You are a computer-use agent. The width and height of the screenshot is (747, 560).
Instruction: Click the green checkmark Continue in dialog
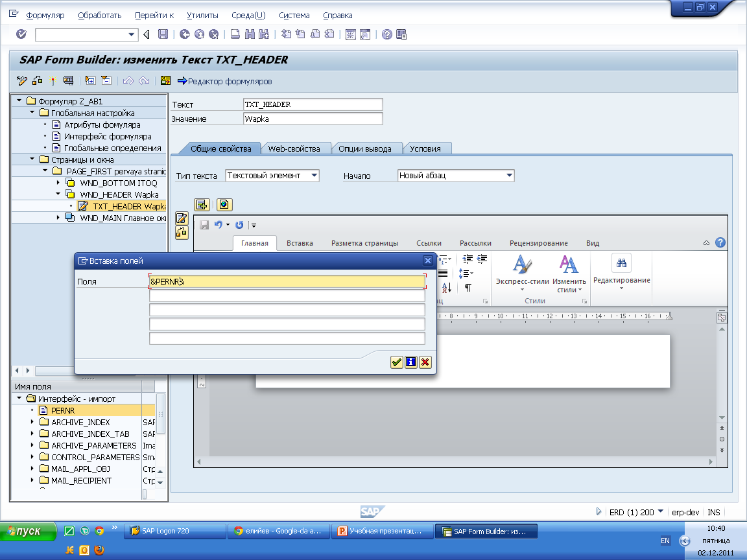coord(396,362)
